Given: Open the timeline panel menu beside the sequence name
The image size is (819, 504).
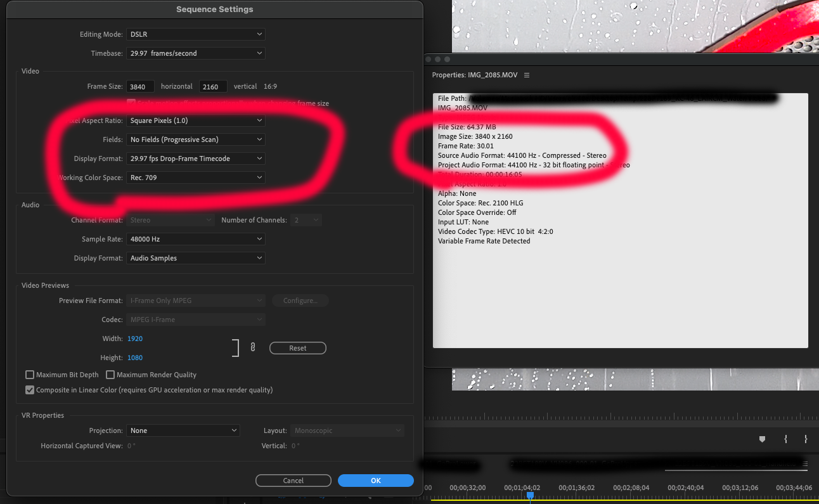Looking at the screenshot, I should point(805,465).
